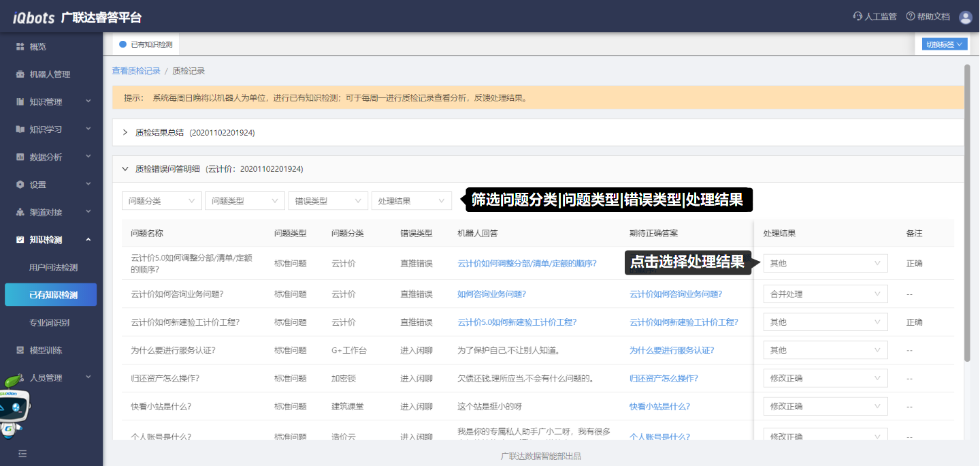Collapse the 质检错误问答明细 section
Image resolution: width=980 pixels, height=466 pixels.
click(x=125, y=169)
